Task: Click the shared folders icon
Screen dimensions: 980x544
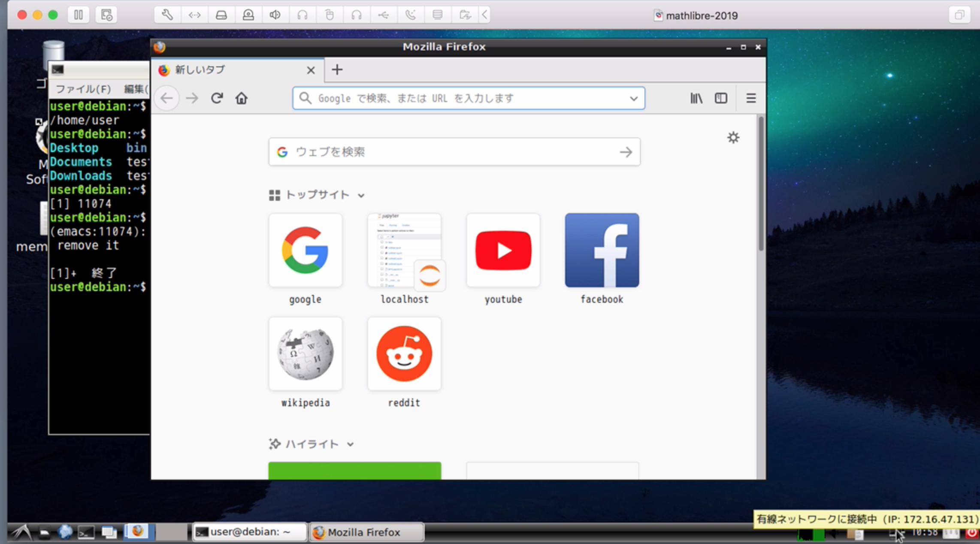Action: pos(465,15)
